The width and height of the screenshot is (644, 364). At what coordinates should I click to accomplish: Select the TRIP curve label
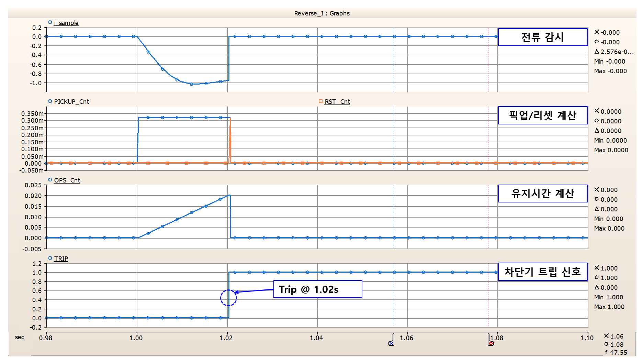point(61,259)
